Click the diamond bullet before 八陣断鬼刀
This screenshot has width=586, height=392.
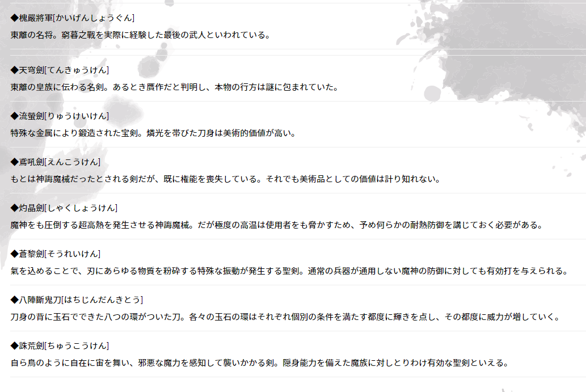tap(15, 300)
